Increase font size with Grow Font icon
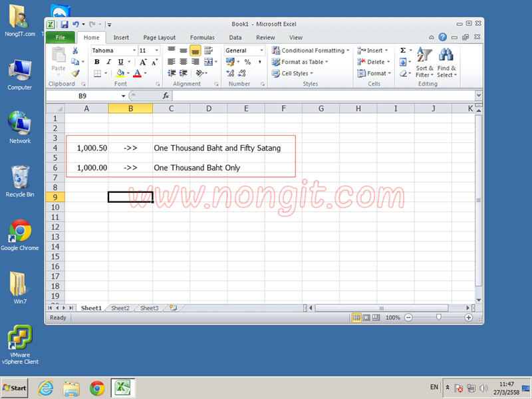532x399 pixels. (143, 62)
